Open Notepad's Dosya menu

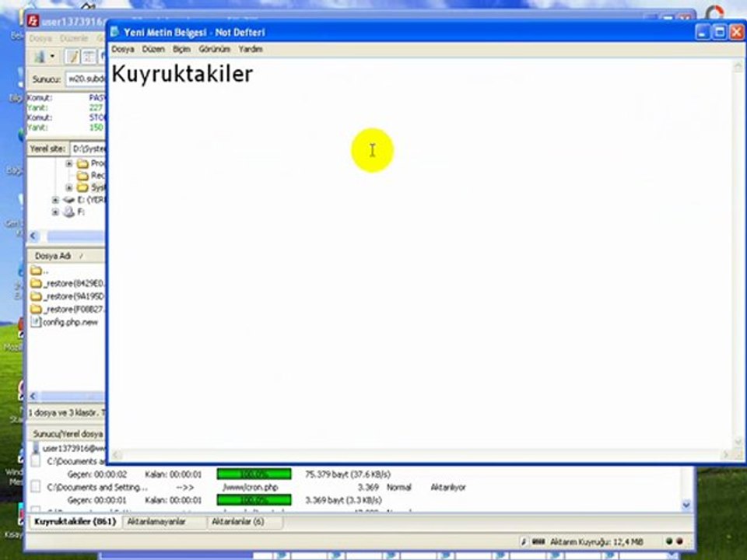point(122,49)
